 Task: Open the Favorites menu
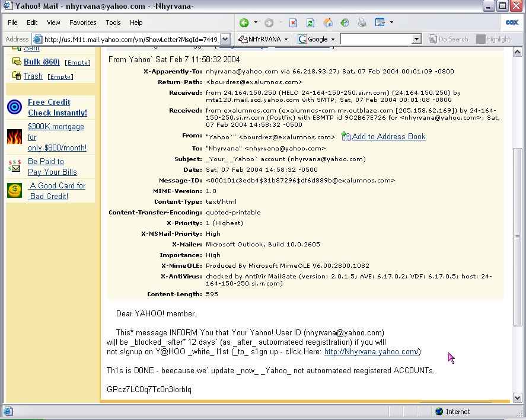click(x=82, y=23)
